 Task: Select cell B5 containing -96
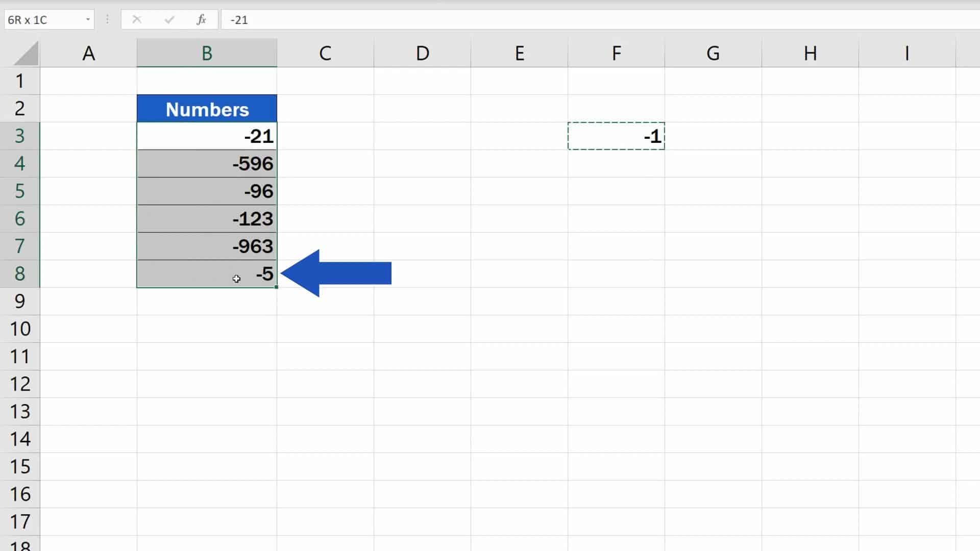coord(207,191)
